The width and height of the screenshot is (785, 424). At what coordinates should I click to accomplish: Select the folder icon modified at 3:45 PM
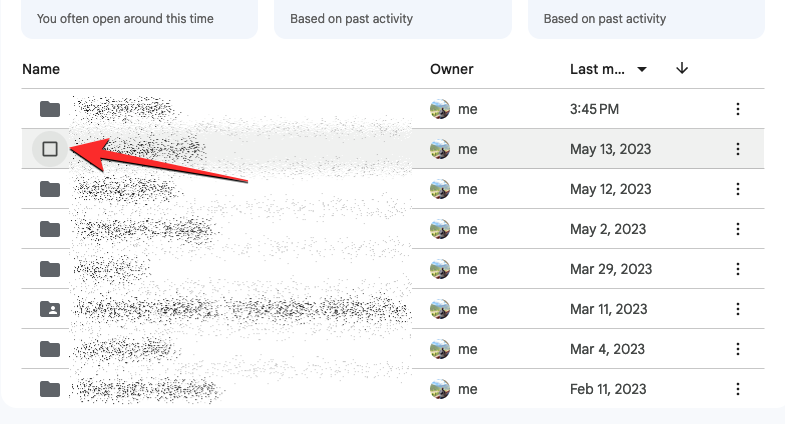[50, 109]
